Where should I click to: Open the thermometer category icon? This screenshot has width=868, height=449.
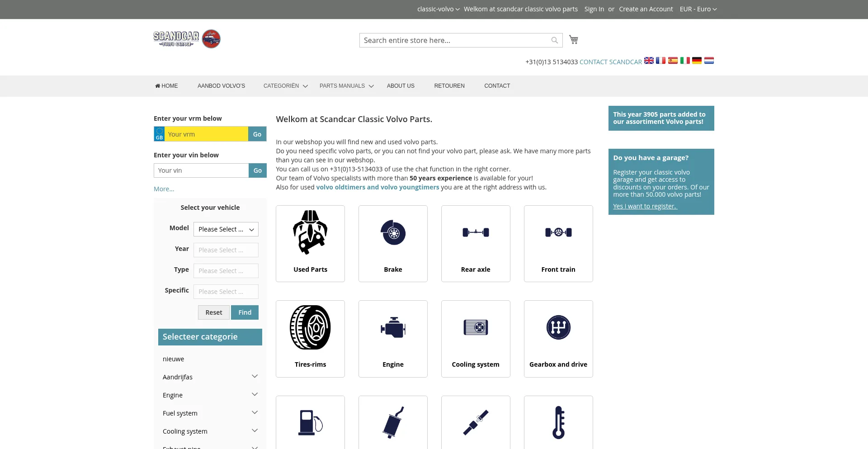point(558,422)
